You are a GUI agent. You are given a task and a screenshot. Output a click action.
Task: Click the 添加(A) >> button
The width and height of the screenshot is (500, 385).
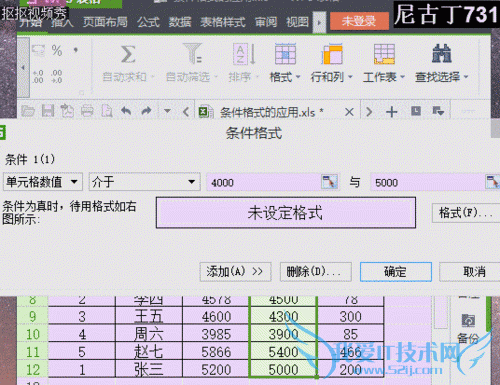click(x=235, y=272)
